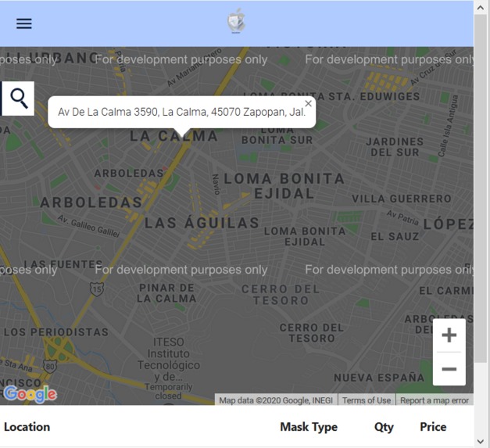Image resolution: width=490 pixels, height=448 pixels.
Task: Zoom in the map with plus button
Action: click(x=449, y=335)
